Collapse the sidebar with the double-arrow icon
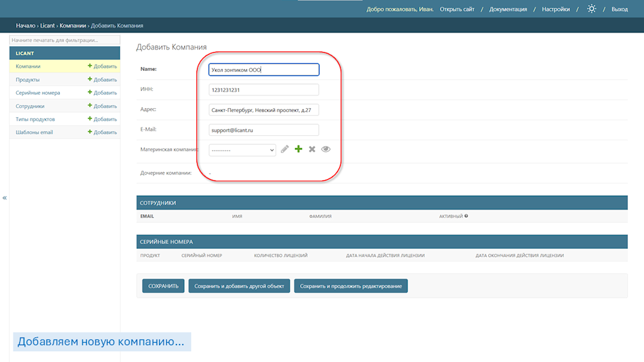The width and height of the screenshot is (644, 362). click(5, 198)
